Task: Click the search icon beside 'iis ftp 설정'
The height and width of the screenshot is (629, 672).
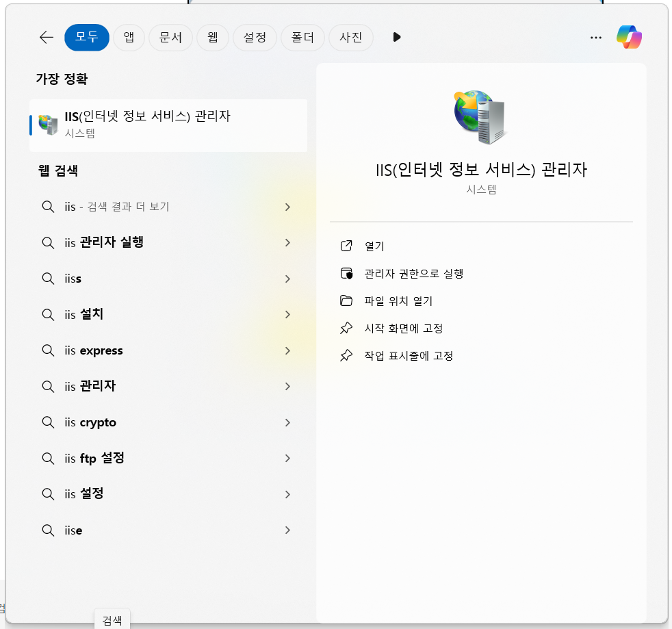Action: (x=48, y=459)
